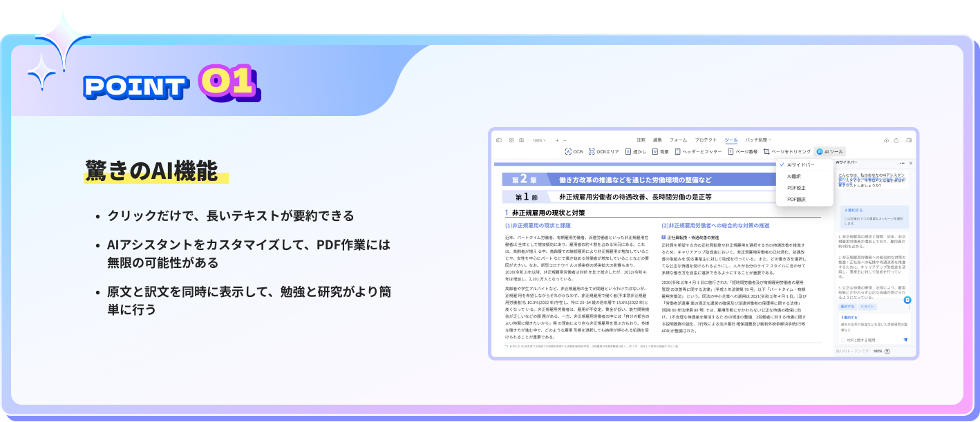Choose PDF翻訳 from the dropdown menu

804,199
